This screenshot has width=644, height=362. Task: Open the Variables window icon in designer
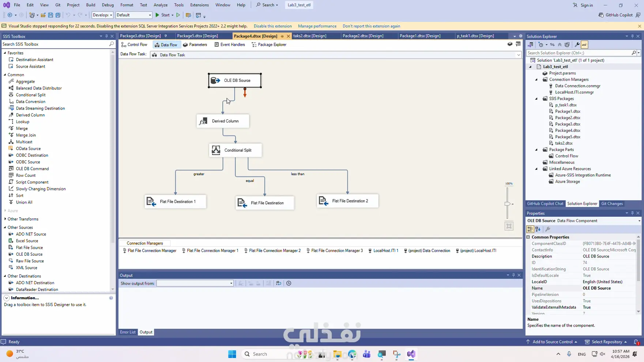tap(510, 44)
